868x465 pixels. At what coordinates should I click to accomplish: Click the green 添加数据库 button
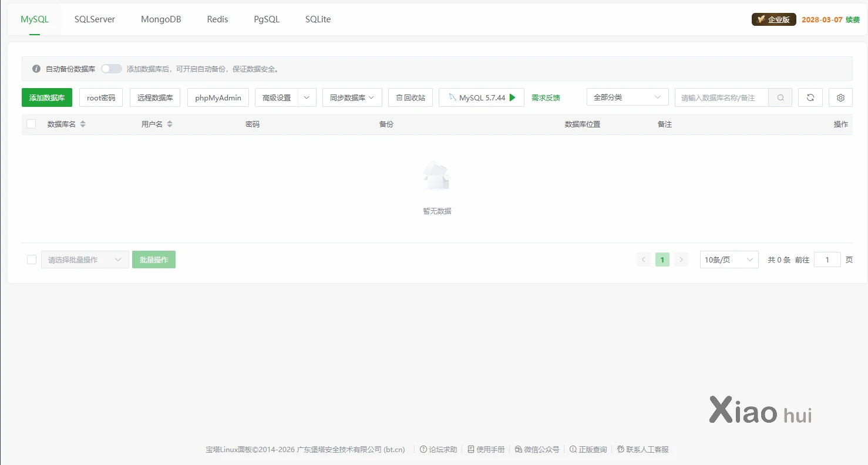click(x=47, y=97)
